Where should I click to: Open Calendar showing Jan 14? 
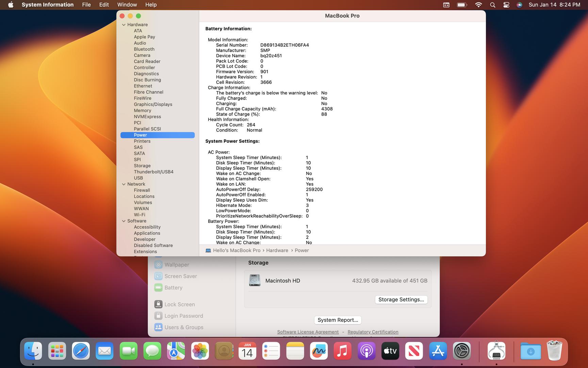click(x=247, y=351)
